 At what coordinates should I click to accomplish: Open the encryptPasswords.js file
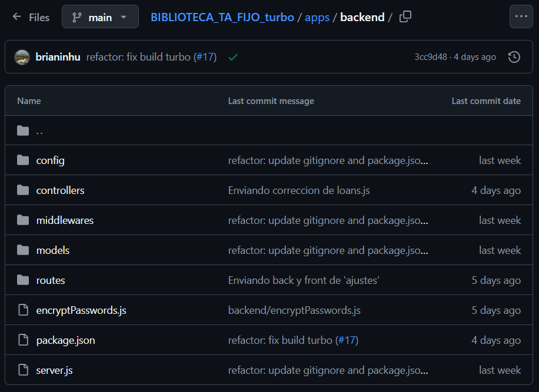81,310
